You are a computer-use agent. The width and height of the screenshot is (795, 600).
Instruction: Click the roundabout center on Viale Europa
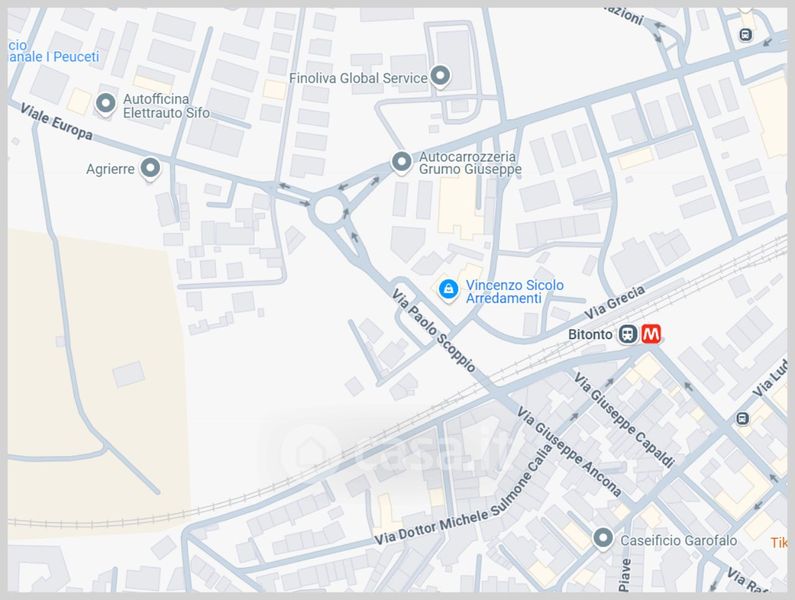pyautogui.click(x=329, y=209)
